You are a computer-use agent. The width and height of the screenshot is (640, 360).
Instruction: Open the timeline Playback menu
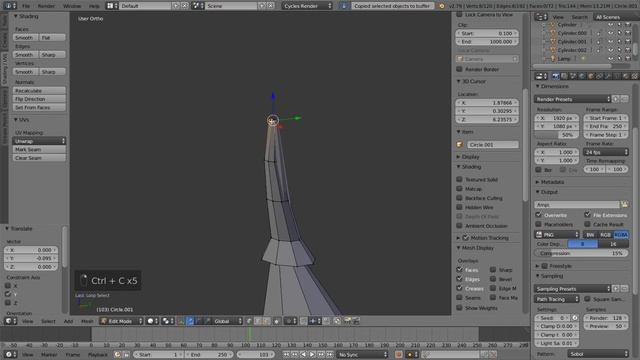click(98, 355)
